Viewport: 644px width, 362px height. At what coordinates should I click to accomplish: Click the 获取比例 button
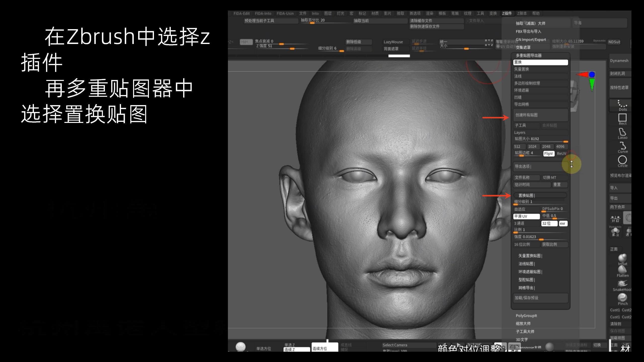point(554,244)
